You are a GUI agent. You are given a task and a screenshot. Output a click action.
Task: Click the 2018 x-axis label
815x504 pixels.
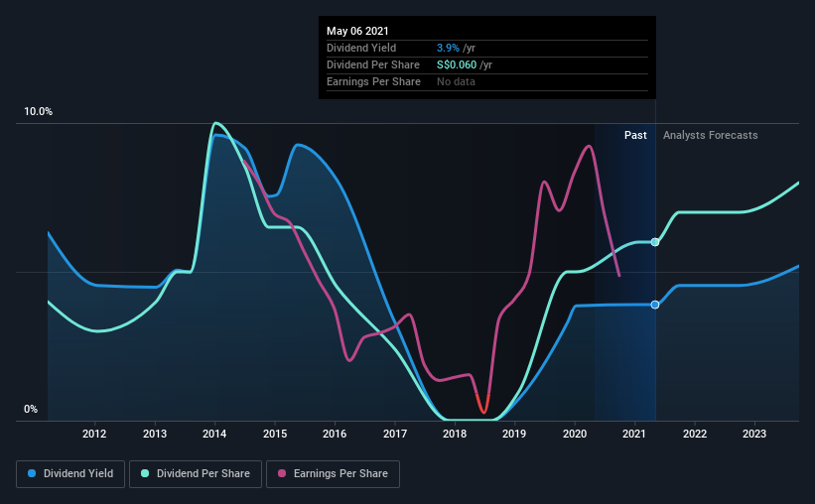click(x=455, y=434)
